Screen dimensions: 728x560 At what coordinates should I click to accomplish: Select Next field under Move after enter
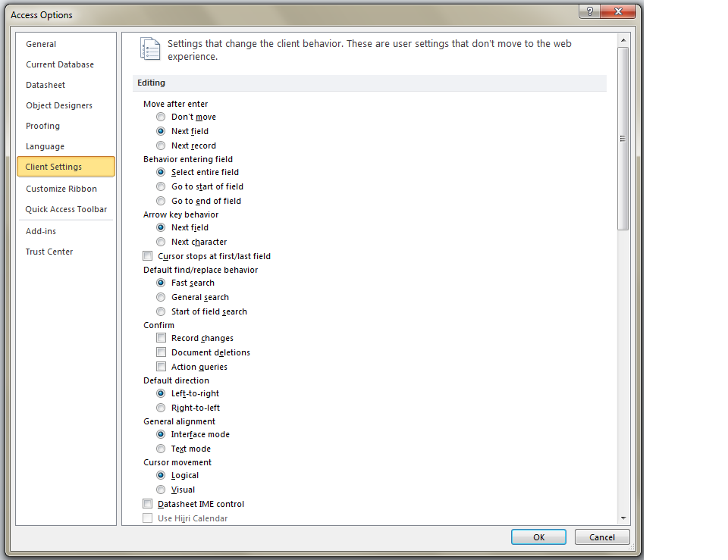pos(161,131)
